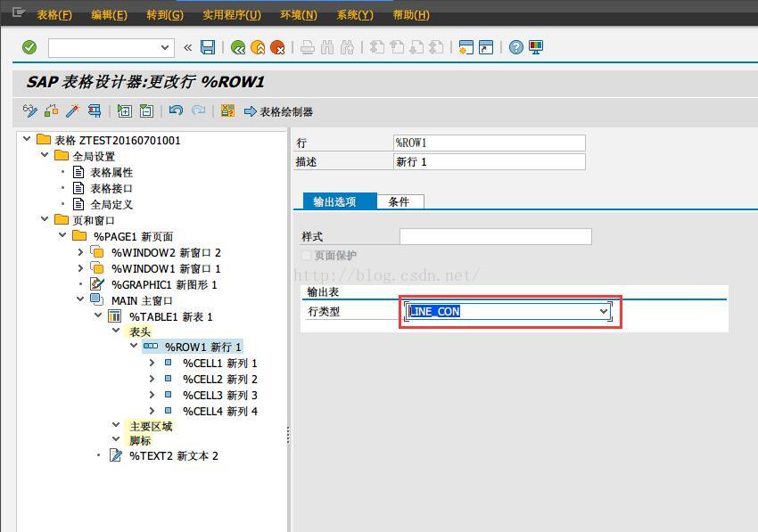Open the 帮助(H) menu
The image size is (758, 532).
[411, 15]
